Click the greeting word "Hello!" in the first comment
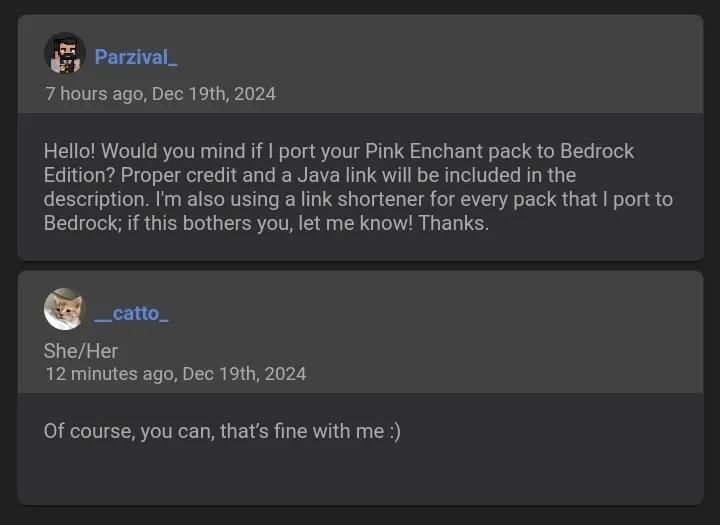This screenshot has height=525, width=720. point(70,151)
